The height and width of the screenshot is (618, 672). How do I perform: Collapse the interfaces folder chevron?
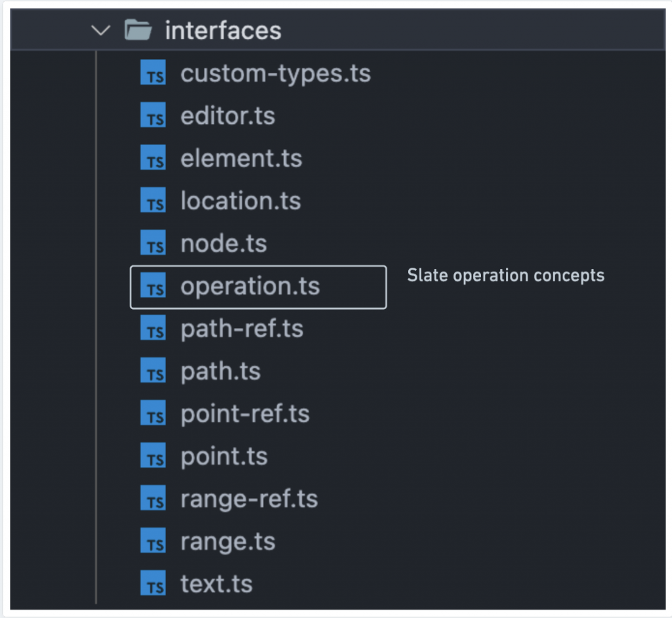coord(100,30)
